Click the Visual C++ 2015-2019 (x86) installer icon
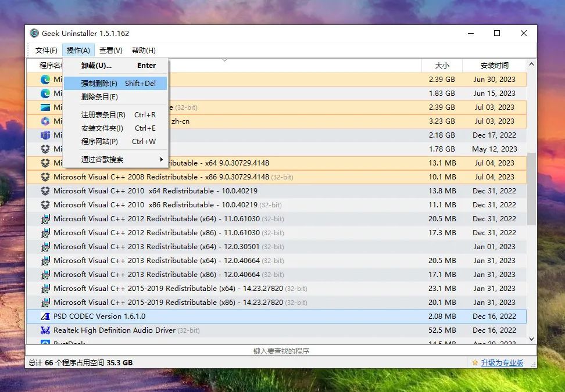This screenshot has height=392, width=565. 45,303
